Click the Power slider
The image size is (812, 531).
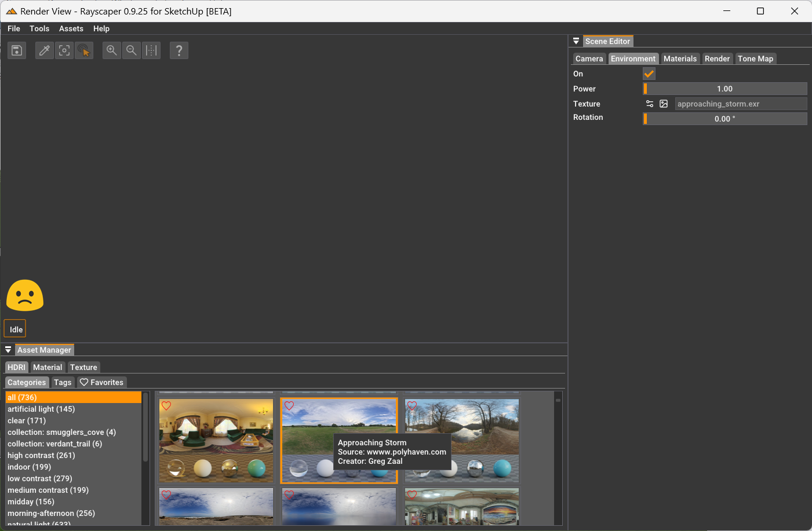[x=725, y=89]
